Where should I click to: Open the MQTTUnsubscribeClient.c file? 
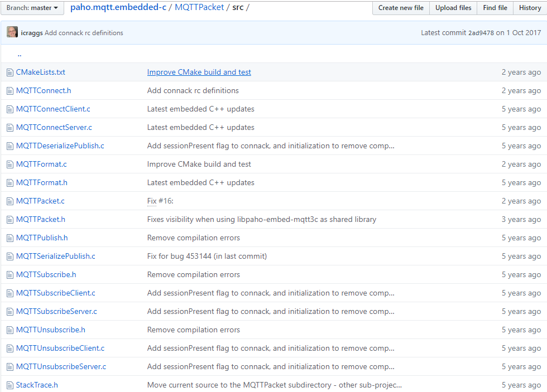(x=60, y=348)
